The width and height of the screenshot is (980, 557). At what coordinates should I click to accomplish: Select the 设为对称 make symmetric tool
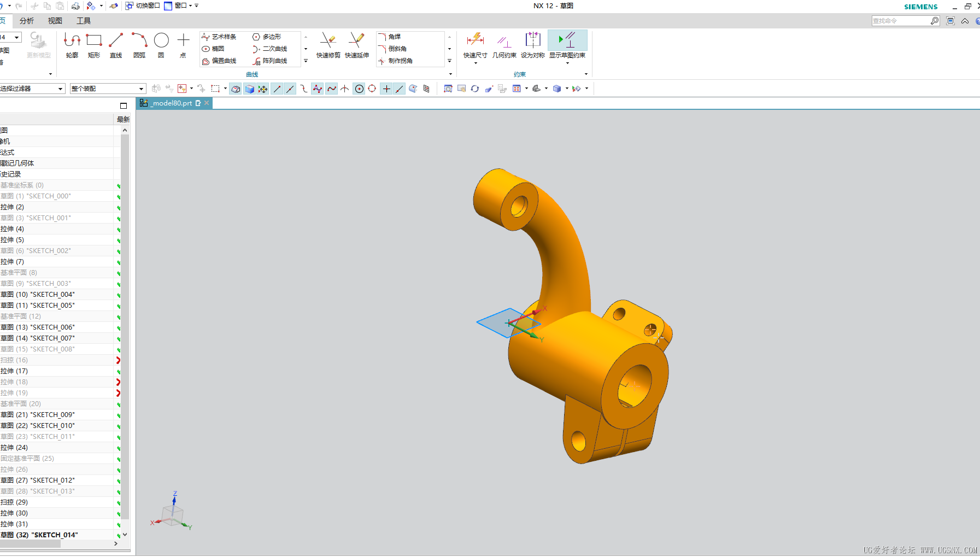[532, 44]
